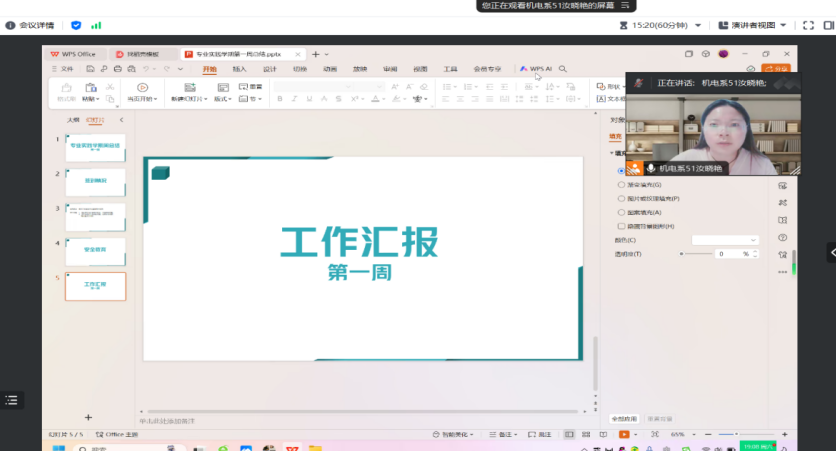836x451 pixels.
Task: Switch to the Insert ribbon tab
Action: [239, 69]
